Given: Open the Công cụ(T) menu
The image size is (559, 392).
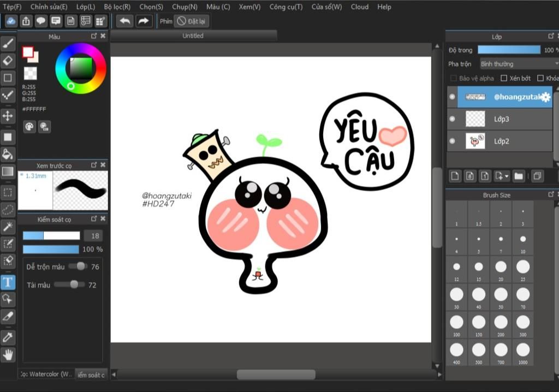Looking at the screenshot, I should (286, 7).
